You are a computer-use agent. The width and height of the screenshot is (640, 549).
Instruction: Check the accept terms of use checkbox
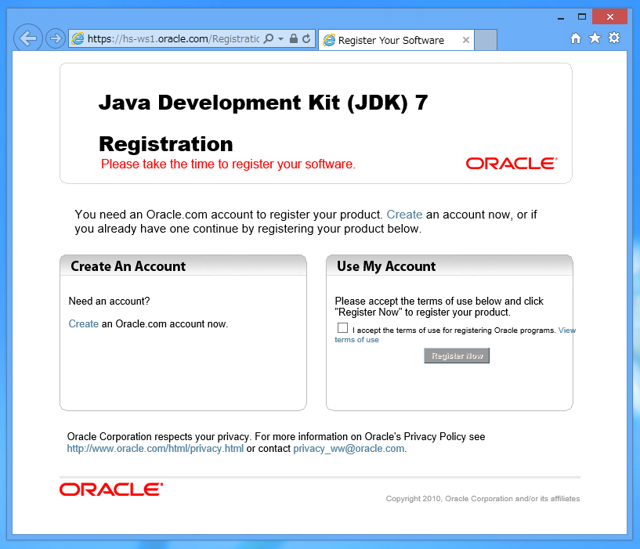pyautogui.click(x=342, y=328)
